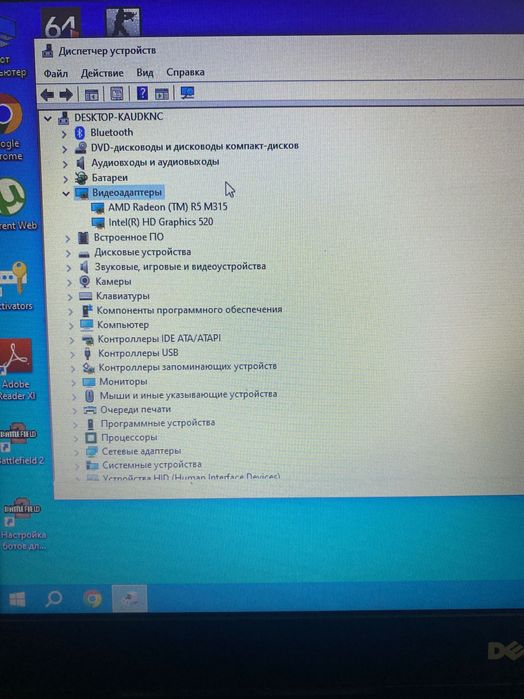
Task: Click the firmware icon beside Встроенное ПО
Action: pyautogui.click(x=83, y=238)
